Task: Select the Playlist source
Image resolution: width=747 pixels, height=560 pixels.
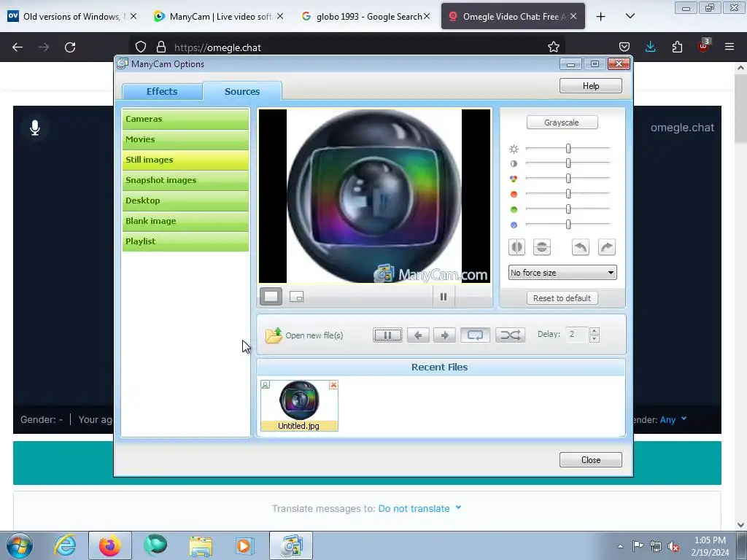Action: pos(185,241)
